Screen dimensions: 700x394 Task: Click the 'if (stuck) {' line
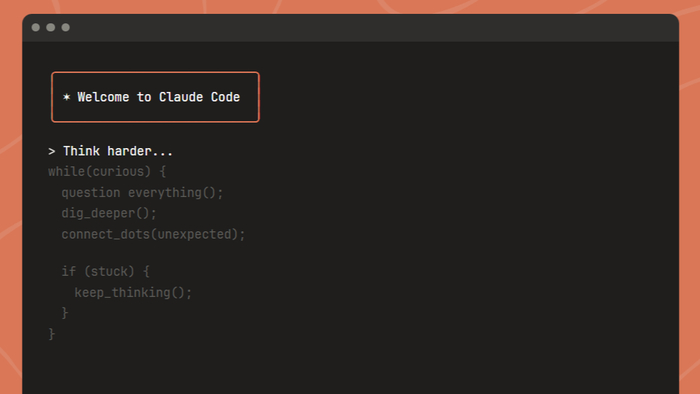[x=105, y=271]
